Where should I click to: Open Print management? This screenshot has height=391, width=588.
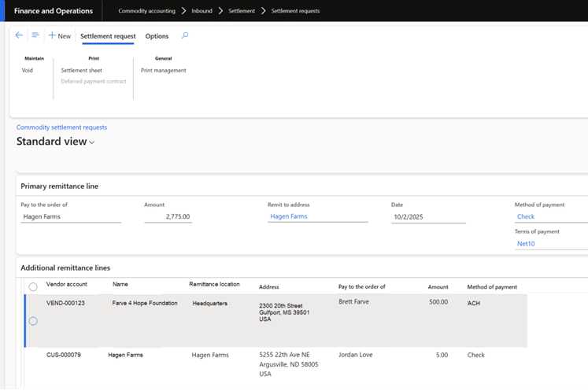coord(163,71)
